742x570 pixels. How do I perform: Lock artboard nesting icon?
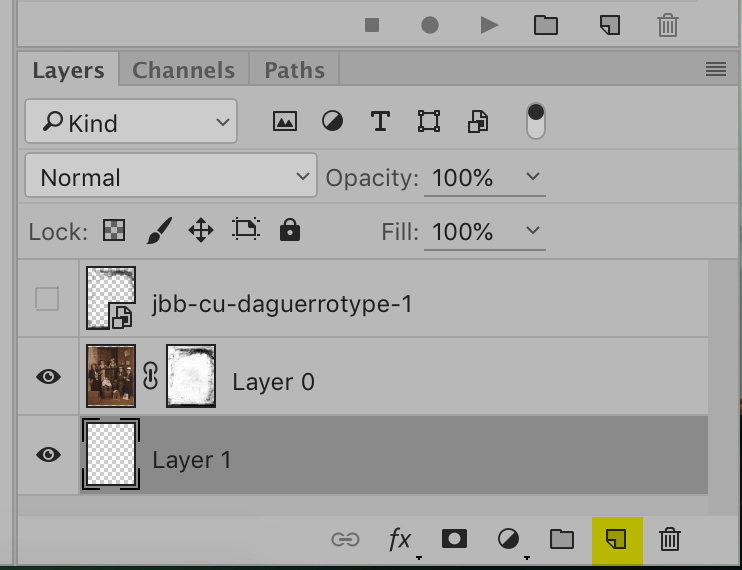click(x=246, y=229)
